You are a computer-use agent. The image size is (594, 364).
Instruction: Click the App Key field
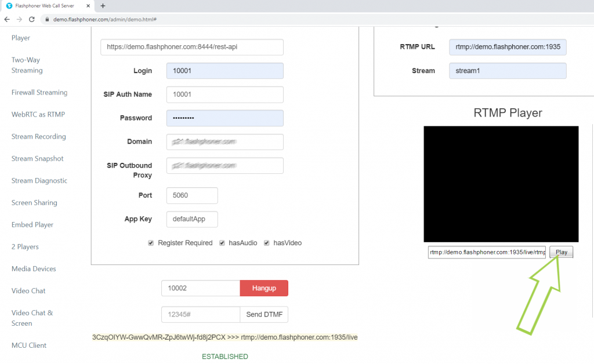click(x=192, y=219)
